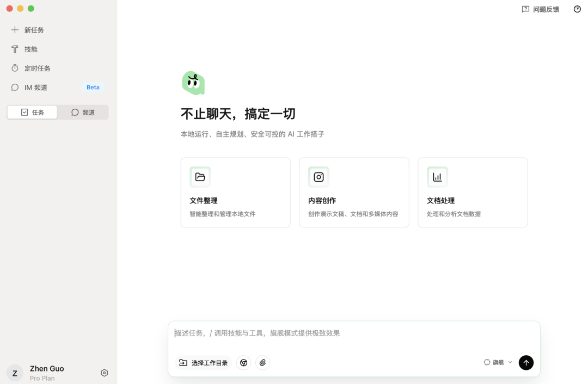
Task: Open the 旗舰 model selector dropdown
Action: click(495, 362)
